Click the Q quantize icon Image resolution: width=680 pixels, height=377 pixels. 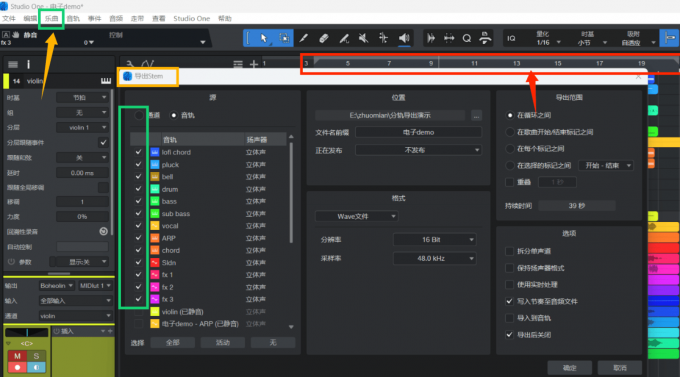[467, 38]
